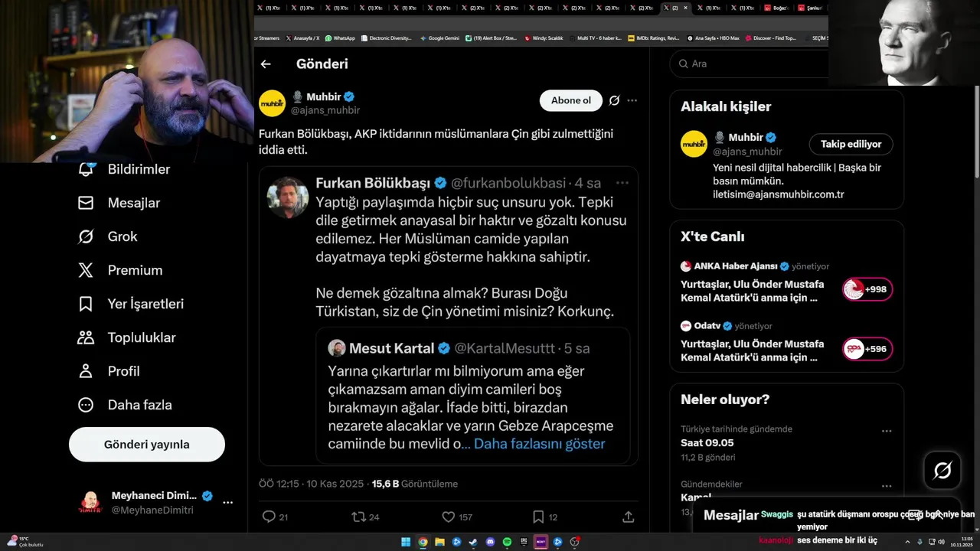The height and width of the screenshot is (551, 980).
Task: Open the IMDb Ratings bookmark
Action: click(x=653, y=37)
